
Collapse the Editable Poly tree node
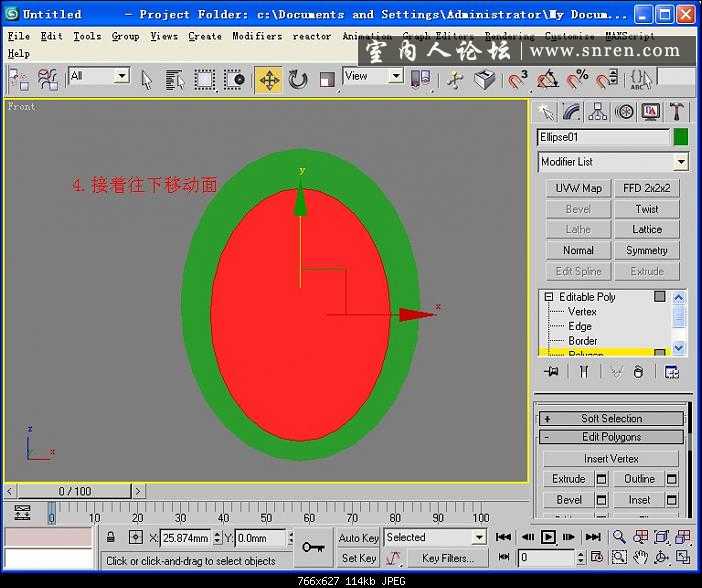coord(548,297)
